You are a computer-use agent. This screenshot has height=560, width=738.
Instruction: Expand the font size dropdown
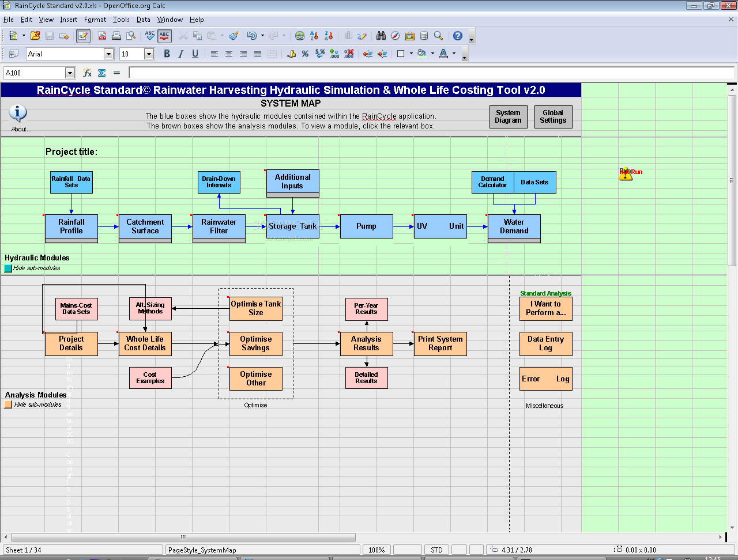149,54
